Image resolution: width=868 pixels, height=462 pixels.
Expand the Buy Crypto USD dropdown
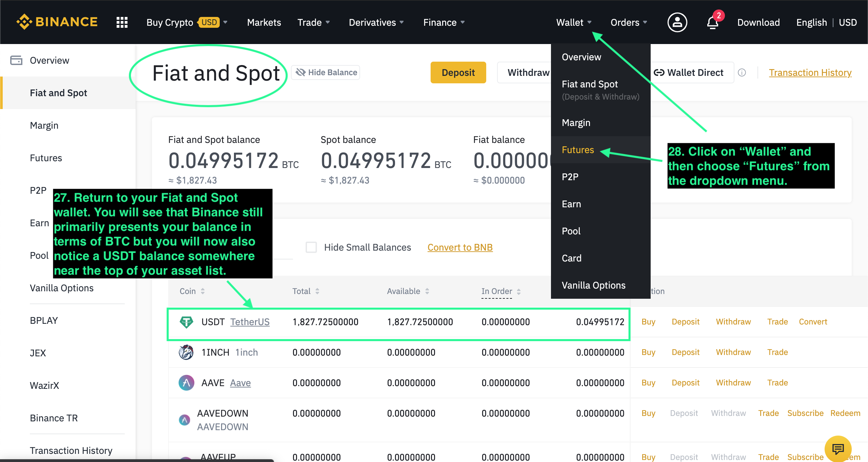(187, 22)
